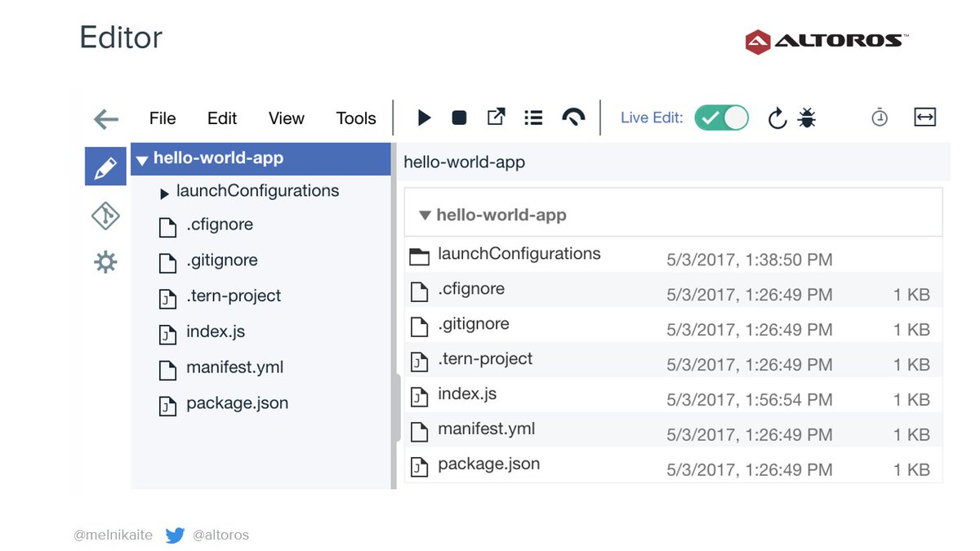Select .tern-project in the file tree
Screen dimensions: 980x551
click(234, 296)
